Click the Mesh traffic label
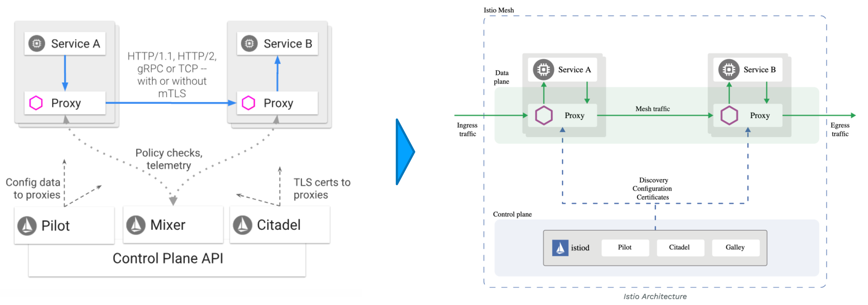868x305 pixels. coord(652,109)
